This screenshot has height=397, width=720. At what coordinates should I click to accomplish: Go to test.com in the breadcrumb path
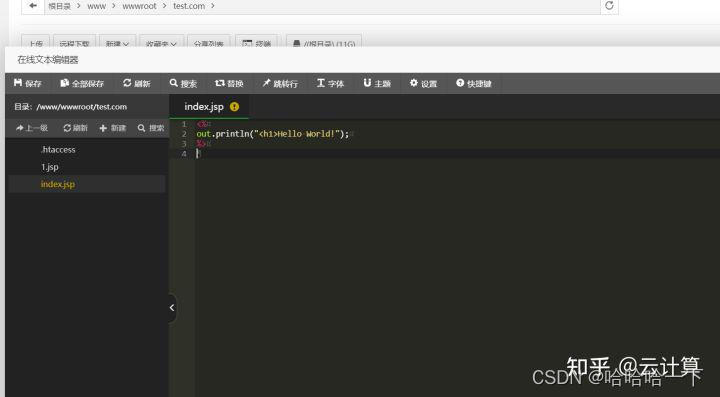189,6
